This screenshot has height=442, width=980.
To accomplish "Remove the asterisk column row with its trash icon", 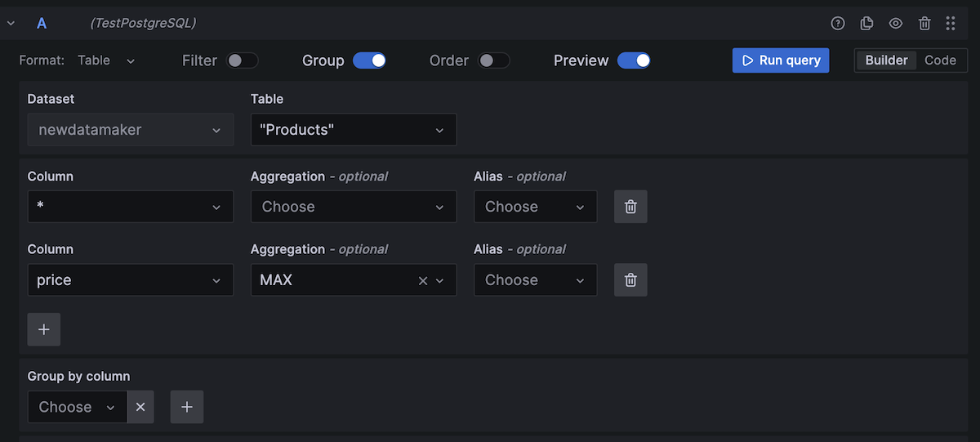I will point(630,207).
